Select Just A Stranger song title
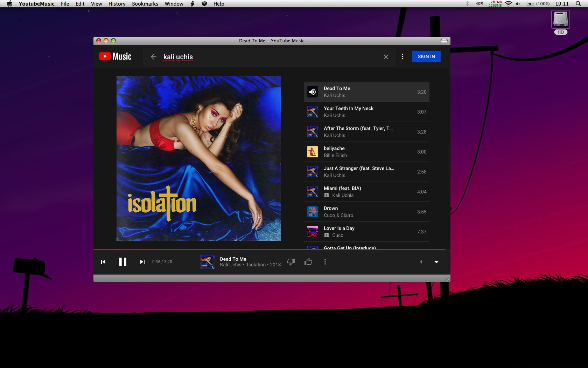 (359, 168)
